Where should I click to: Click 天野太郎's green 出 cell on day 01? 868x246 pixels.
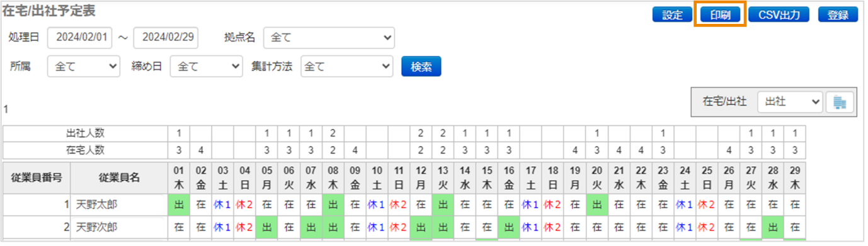click(x=179, y=205)
